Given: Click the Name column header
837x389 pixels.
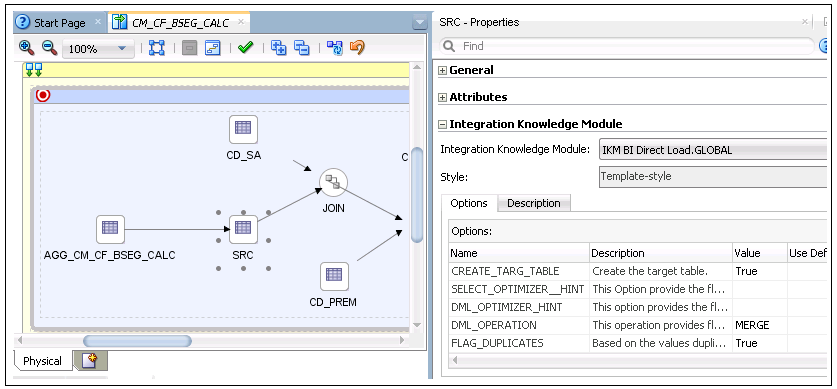Looking at the screenshot, I should (x=519, y=253).
